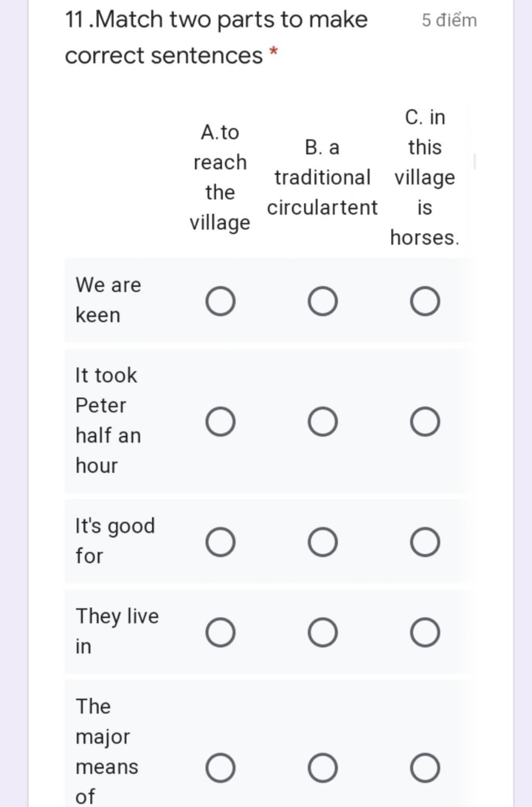The image size is (532, 807).
Task: Click the 'A.to reach the village' column header
Action: [x=220, y=177]
